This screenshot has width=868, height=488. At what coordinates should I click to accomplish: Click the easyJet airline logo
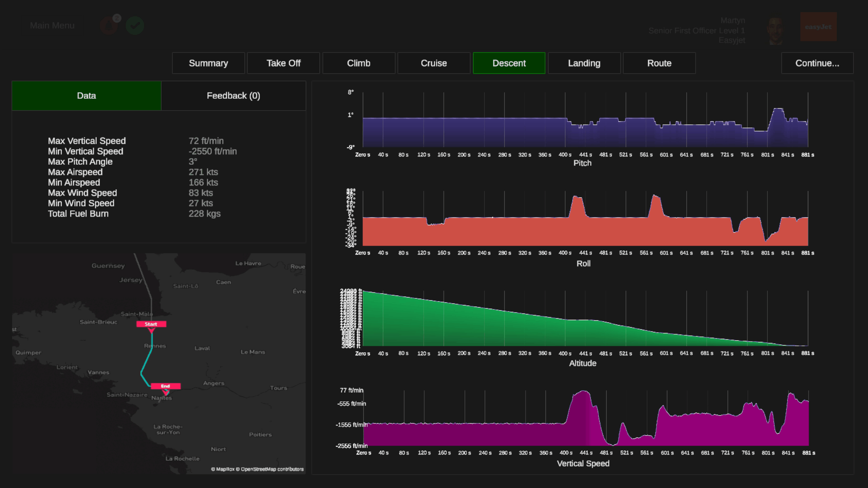(818, 27)
